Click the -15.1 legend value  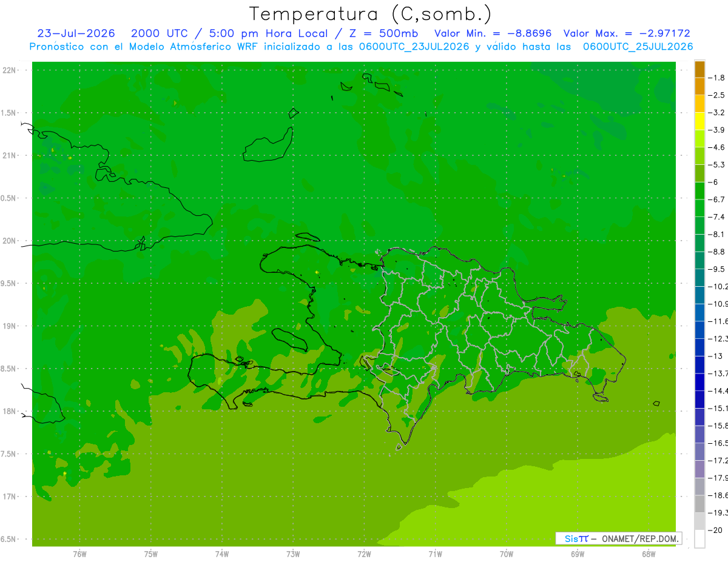click(x=720, y=408)
